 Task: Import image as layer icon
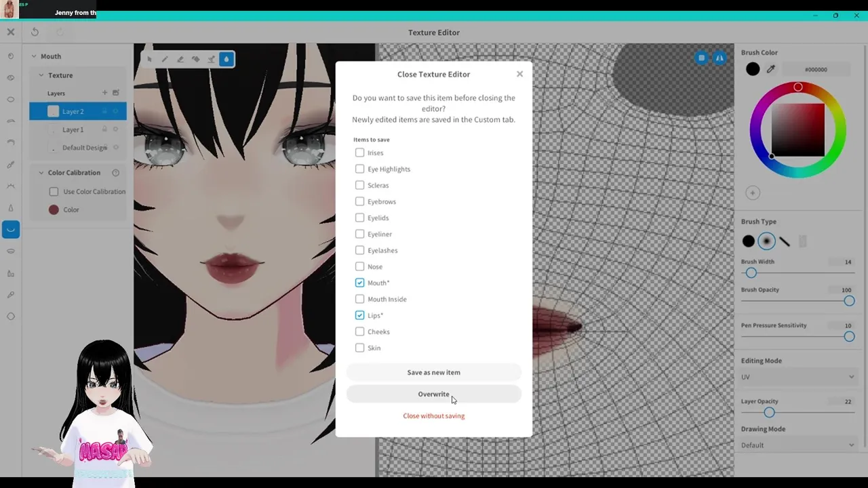coord(116,93)
